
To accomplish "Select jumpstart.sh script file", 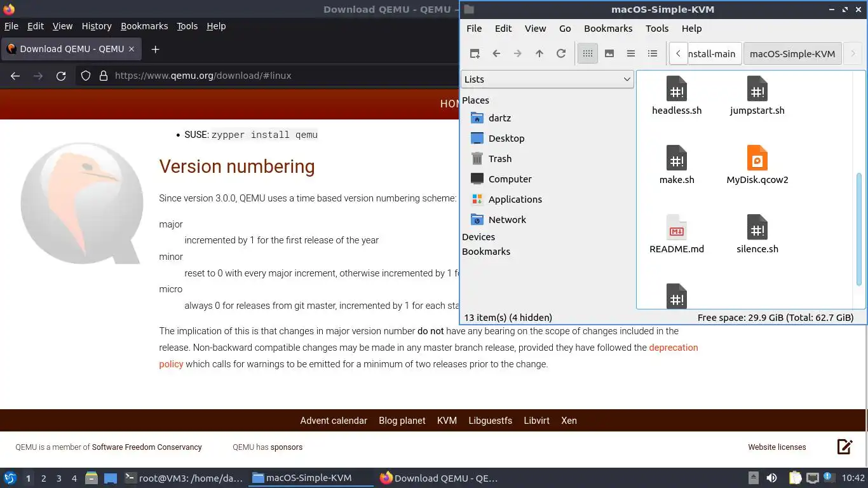I will (x=757, y=96).
